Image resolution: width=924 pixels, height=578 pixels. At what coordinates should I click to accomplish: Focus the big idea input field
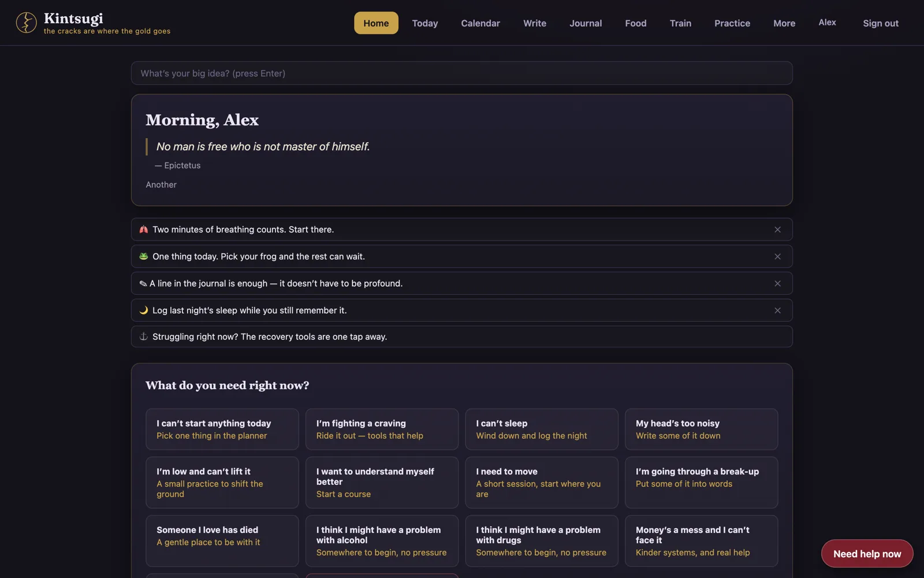pyautogui.click(x=462, y=73)
